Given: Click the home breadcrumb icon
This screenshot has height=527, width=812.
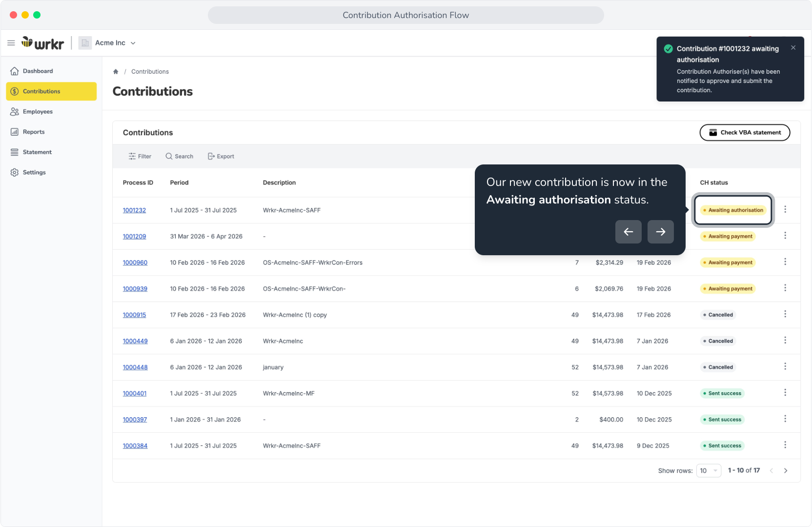Looking at the screenshot, I should point(116,72).
